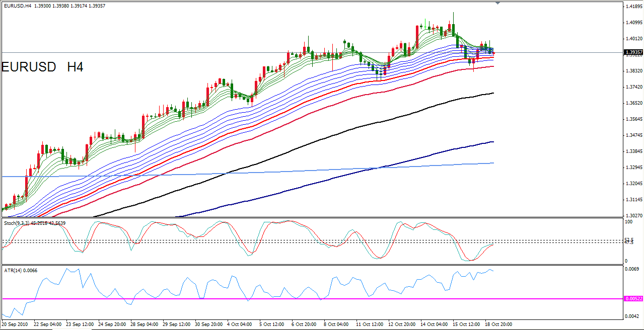644x330 pixels.
Task: Click the Stochastic scale value 100
Action: [x=628, y=221]
